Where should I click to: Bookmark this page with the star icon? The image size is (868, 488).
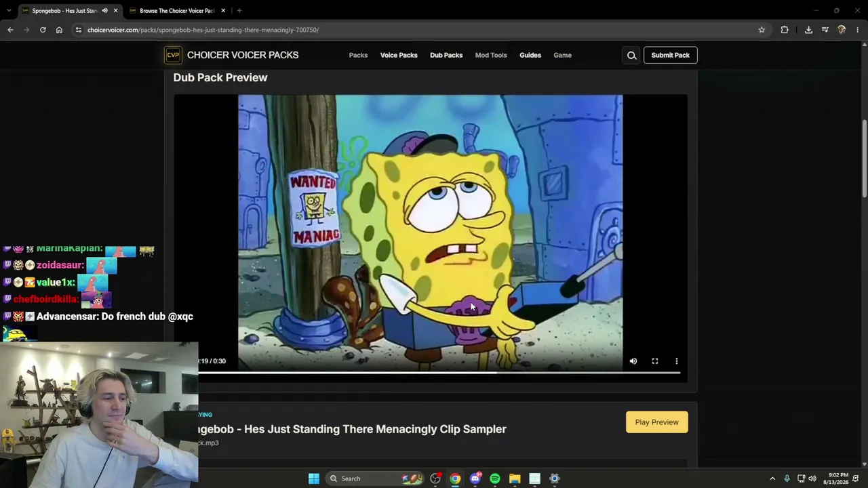pos(762,30)
